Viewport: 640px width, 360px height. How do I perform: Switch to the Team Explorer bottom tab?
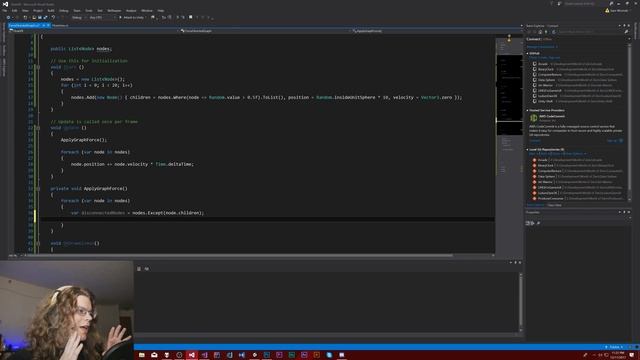tap(535, 205)
